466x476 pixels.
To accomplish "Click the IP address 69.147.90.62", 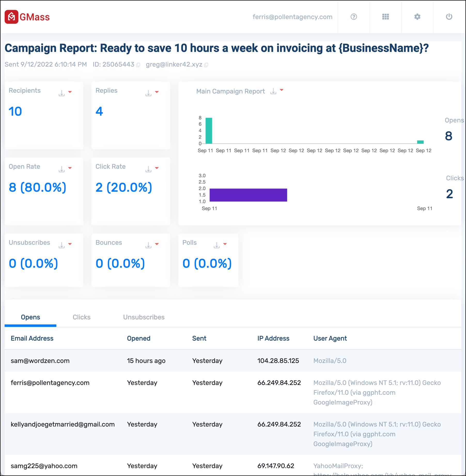I will point(276,466).
